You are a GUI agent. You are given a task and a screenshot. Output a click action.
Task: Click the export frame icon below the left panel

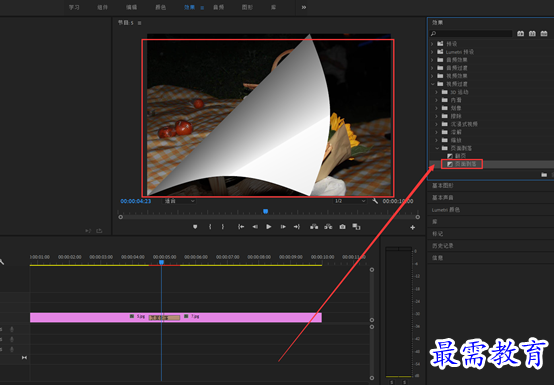(99, 231)
